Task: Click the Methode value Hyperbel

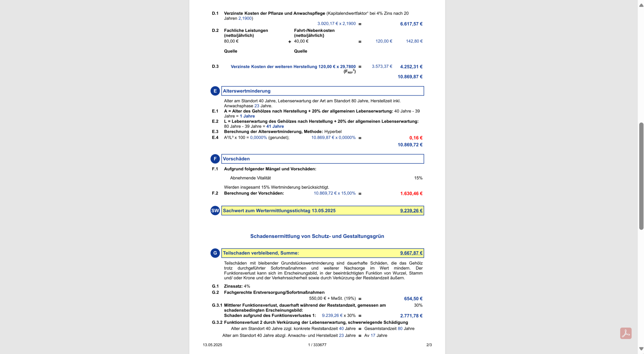Action: tap(333, 132)
